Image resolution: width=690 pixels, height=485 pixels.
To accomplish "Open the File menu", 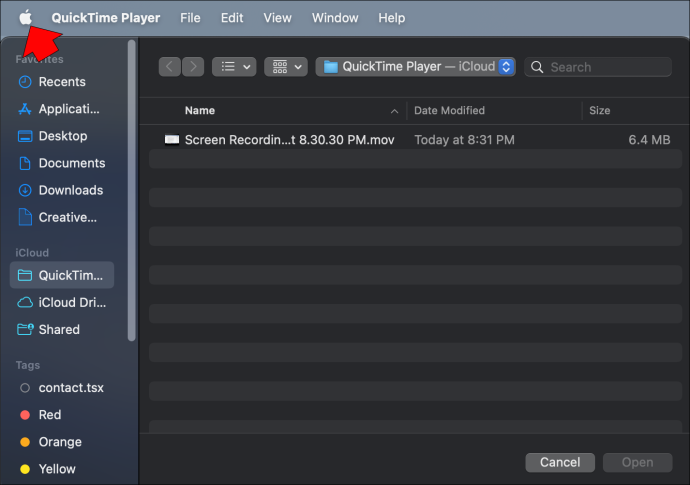I will coord(190,18).
